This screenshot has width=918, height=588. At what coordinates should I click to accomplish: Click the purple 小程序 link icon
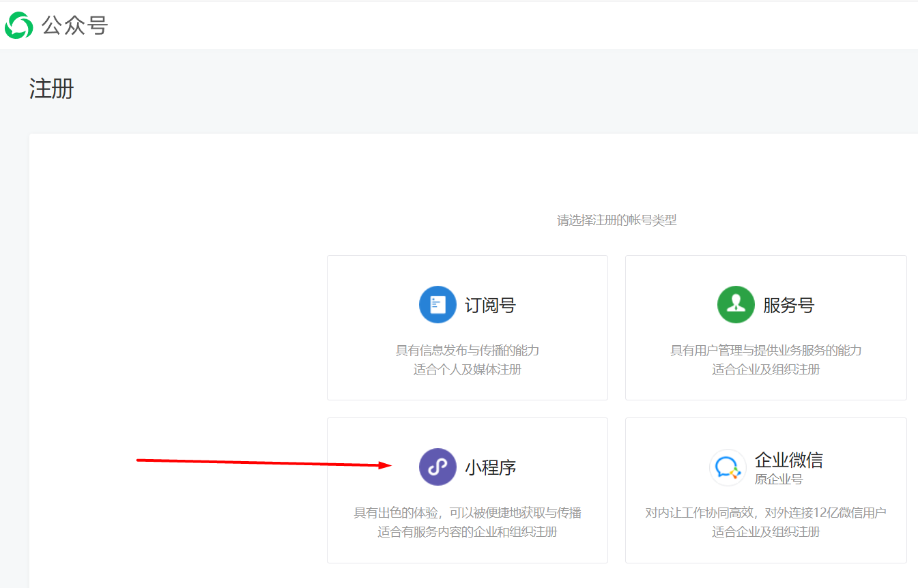click(x=438, y=467)
